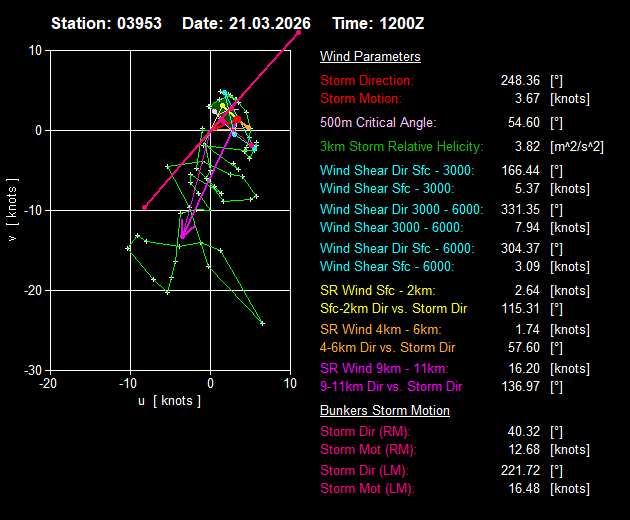Click the v [ knots ] axis label
Screen dimensions: 630x520
click(12, 210)
